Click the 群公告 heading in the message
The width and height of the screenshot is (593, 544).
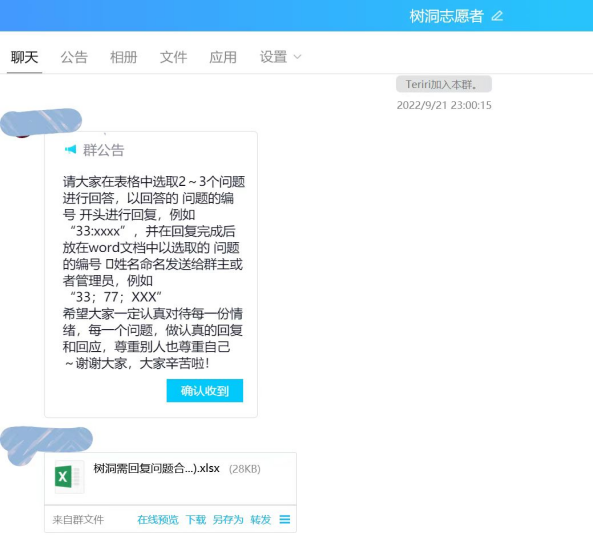(104, 150)
